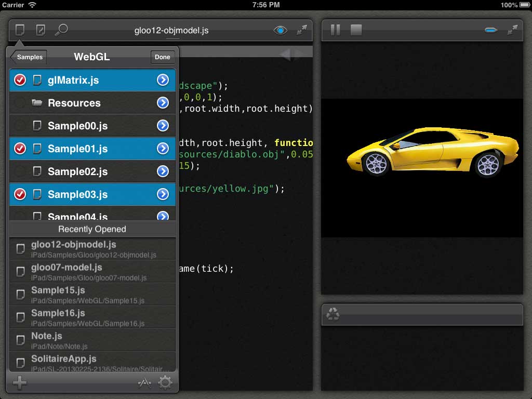Open Sample00.js disclosure arrow
The image size is (532, 399).
[x=163, y=126]
